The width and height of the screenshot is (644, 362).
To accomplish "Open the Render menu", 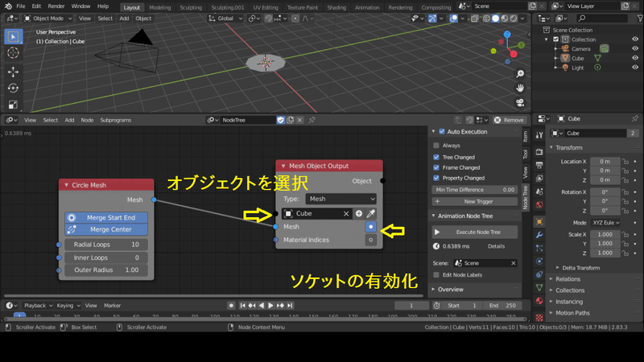I will point(56,6).
